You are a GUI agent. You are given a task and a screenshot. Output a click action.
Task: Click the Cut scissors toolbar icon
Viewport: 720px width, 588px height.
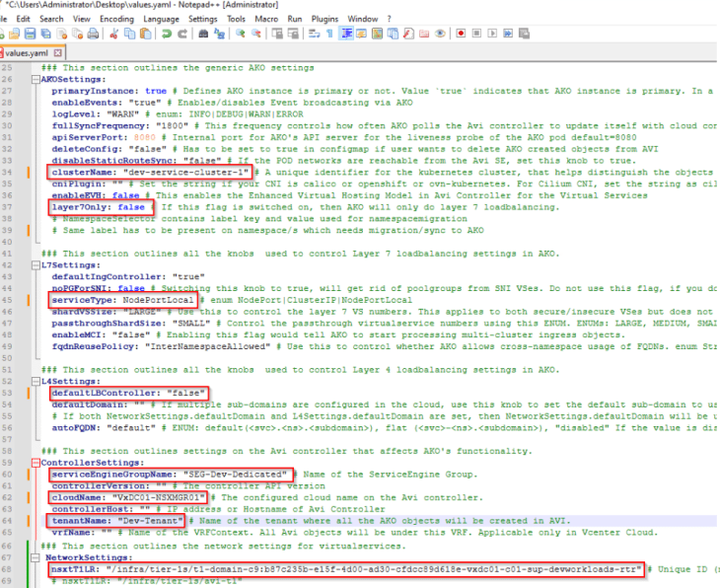(114, 34)
